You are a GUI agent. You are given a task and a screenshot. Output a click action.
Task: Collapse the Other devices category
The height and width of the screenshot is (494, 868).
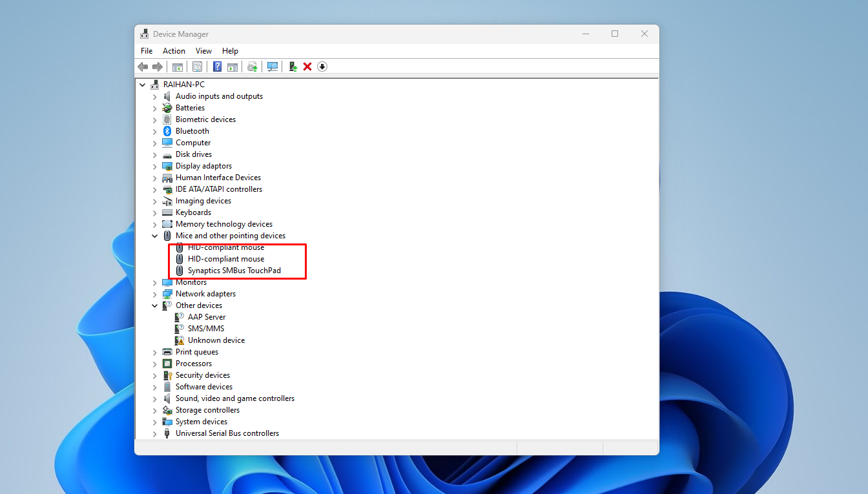[x=155, y=305]
